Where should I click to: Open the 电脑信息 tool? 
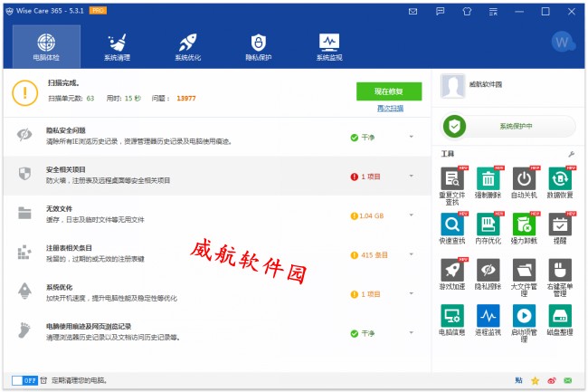click(452, 320)
